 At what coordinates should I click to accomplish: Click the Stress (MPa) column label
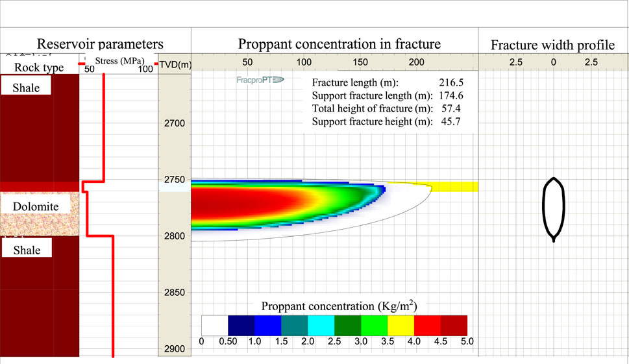(119, 61)
